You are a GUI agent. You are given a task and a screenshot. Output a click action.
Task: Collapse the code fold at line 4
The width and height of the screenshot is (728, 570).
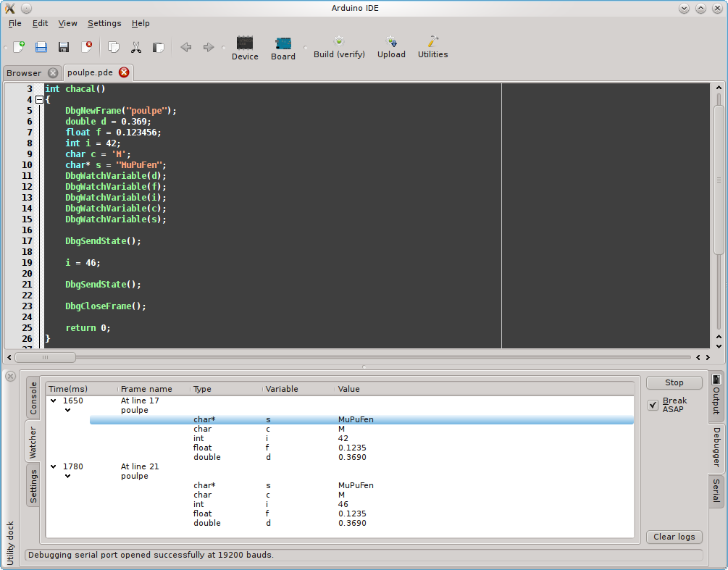click(39, 99)
